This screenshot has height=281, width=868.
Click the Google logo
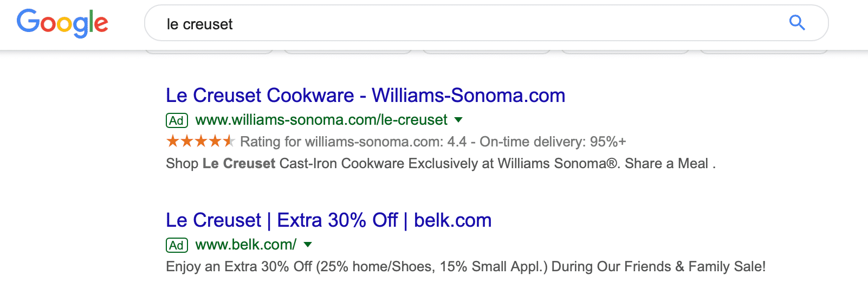[x=62, y=23]
